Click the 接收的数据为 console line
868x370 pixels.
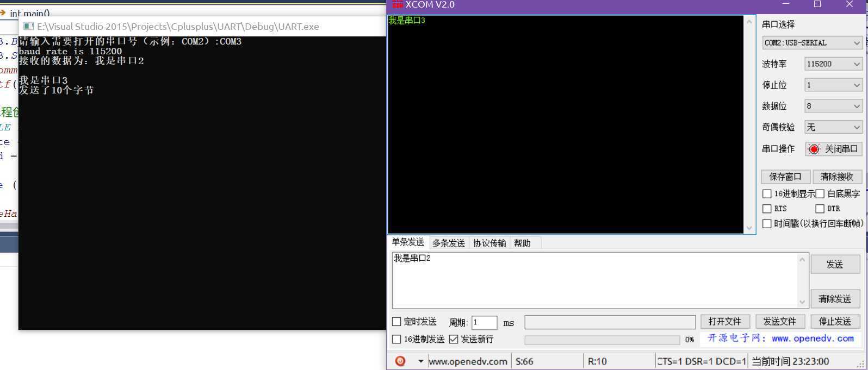(x=82, y=61)
